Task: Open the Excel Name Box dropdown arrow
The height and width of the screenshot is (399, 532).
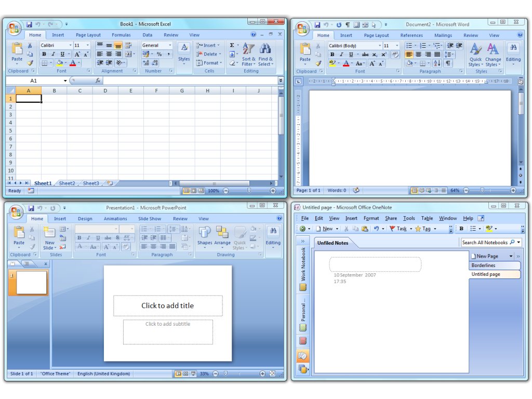Action: (x=65, y=81)
